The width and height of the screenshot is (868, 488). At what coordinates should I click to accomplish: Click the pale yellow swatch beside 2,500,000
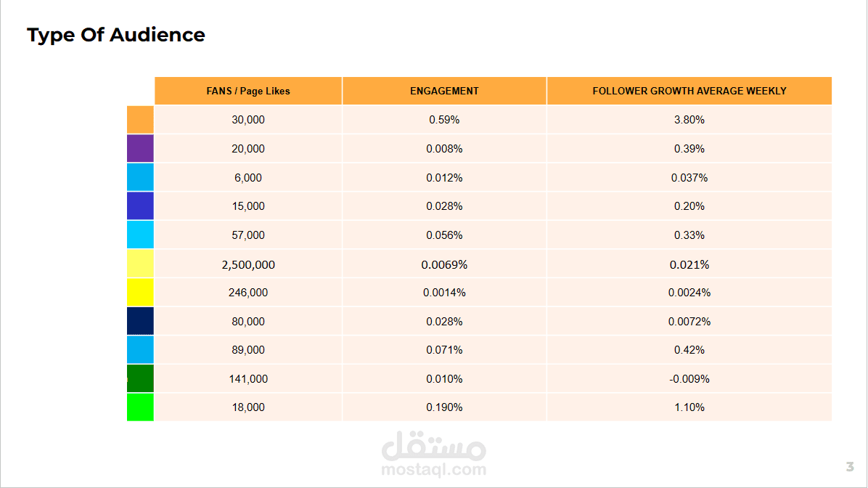click(140, 264)
